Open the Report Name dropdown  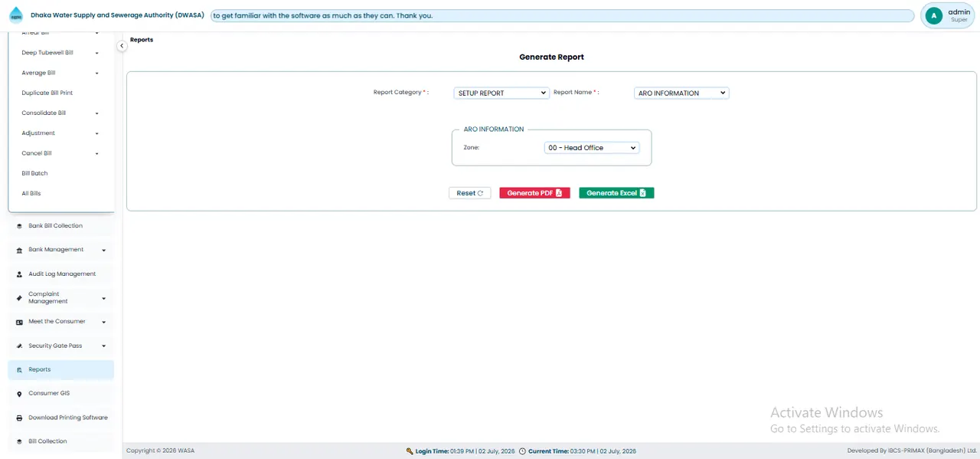click(x=681, y=93)
